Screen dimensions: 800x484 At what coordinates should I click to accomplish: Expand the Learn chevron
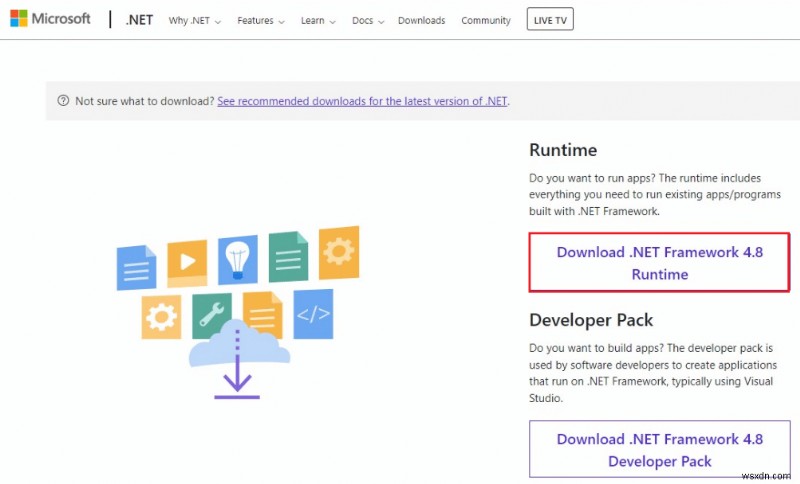[x=333, y=22]
